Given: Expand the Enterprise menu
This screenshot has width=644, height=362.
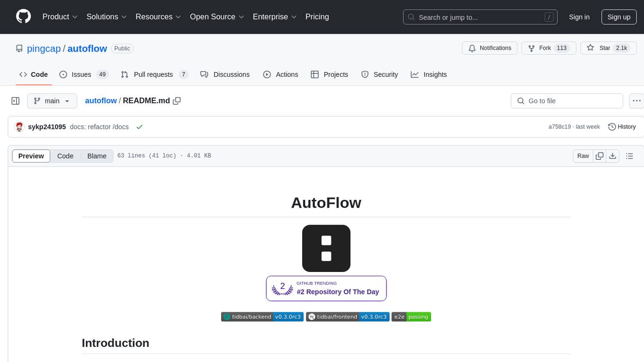Looking at the screenshot, I should point(275,17).
